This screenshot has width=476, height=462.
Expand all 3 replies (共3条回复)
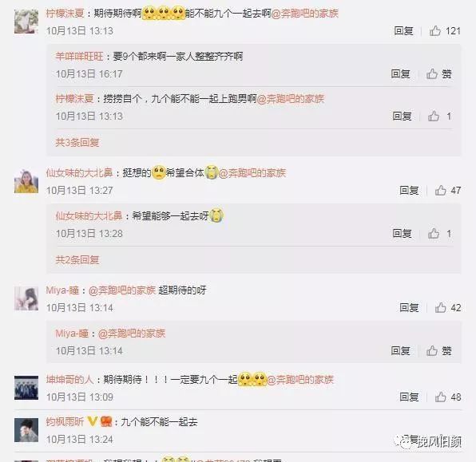pos(77,142)
